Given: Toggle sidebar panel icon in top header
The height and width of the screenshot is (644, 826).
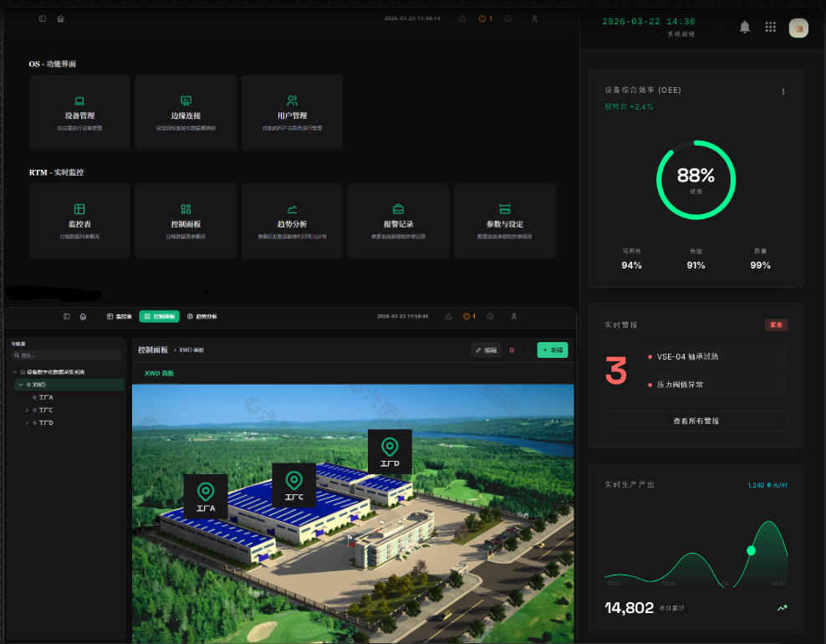Looking at the screenshot, I should coord(43,18).
